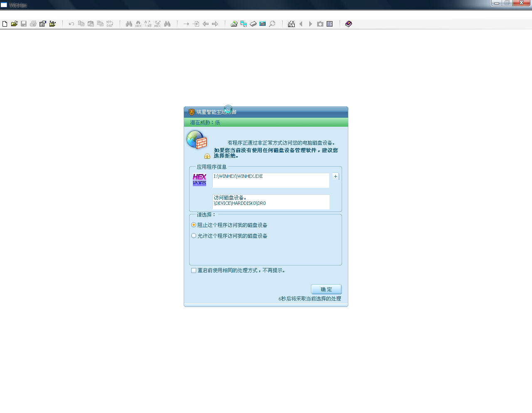Expand application details with the plus button
The height and width of the screenshot is (413, 532).
[335, 176]
